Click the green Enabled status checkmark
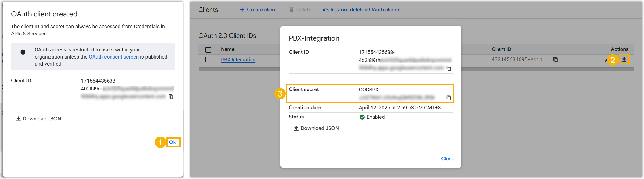Screen dimensions: 644x179 click(x=362, y=117)
